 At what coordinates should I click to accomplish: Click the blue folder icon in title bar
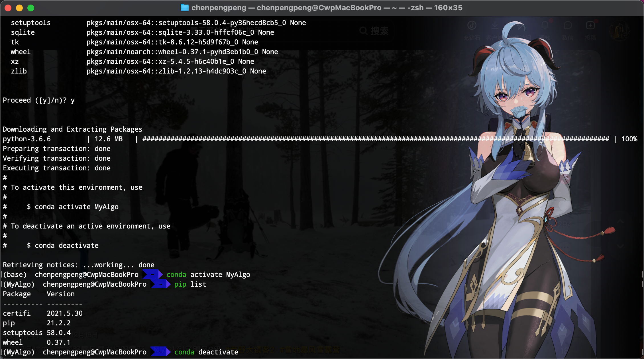tap(185, 8)
